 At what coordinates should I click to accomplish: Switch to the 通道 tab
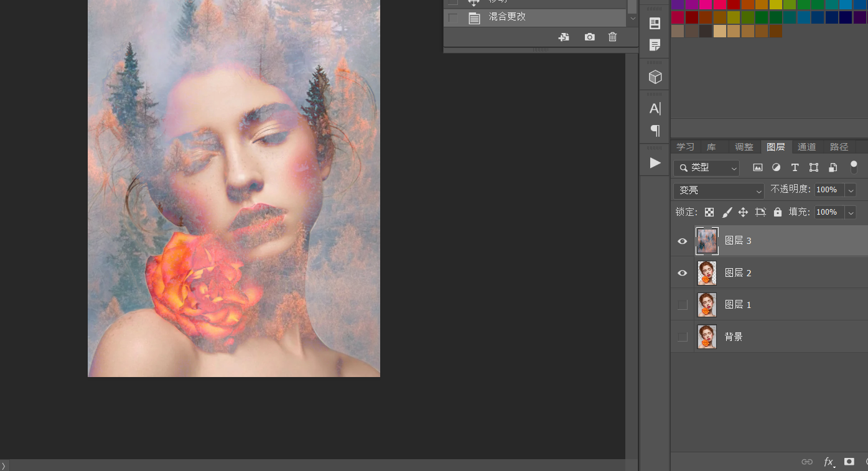(x=807, y=147)
